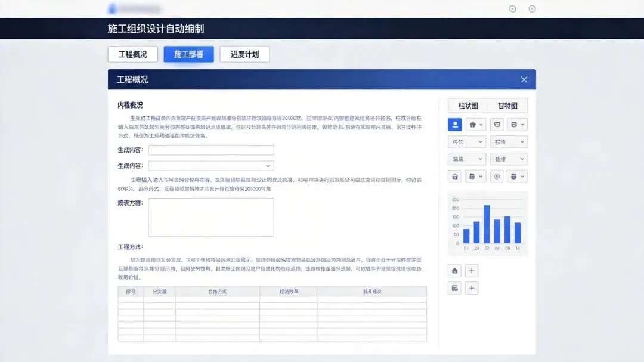Switch to the 进度计划 tab
Screen dimensions: 644x362
[x=244, y=54]
